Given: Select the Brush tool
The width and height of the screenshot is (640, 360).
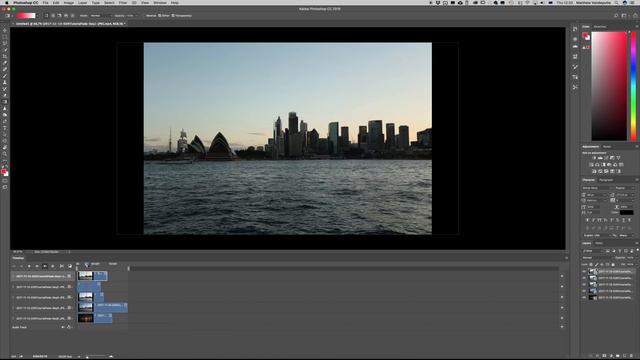Looking at the screenshot, I should (x=5, y=76).
